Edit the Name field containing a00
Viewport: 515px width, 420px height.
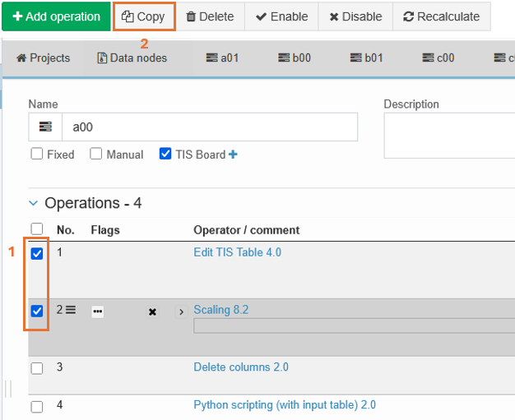(x=210, y=127)
